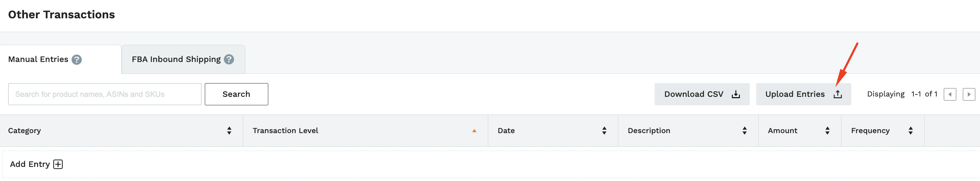Viewport: 980px width, 181px height.
Task: Sort by Frequency column arrows
Action: click(911, 131)
